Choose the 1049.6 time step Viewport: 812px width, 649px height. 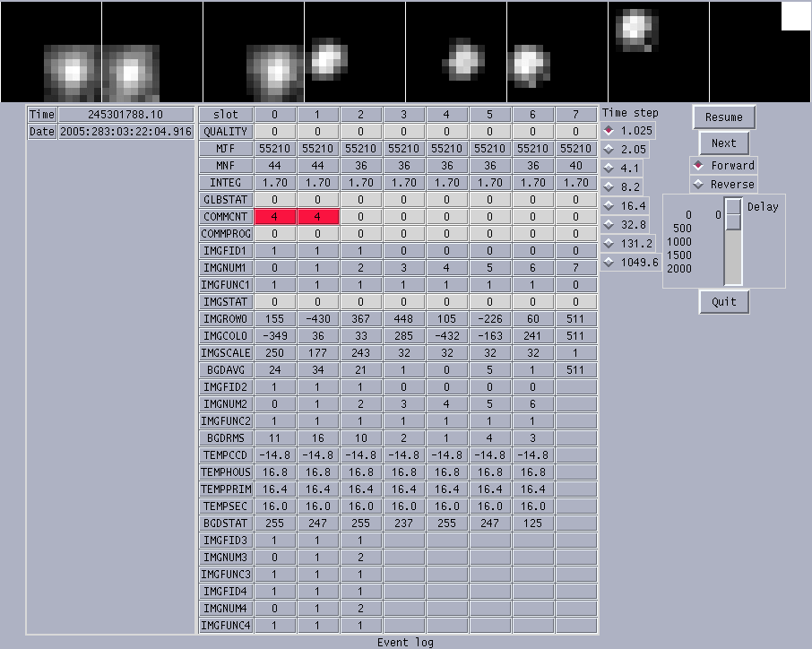tap(631, 263)
